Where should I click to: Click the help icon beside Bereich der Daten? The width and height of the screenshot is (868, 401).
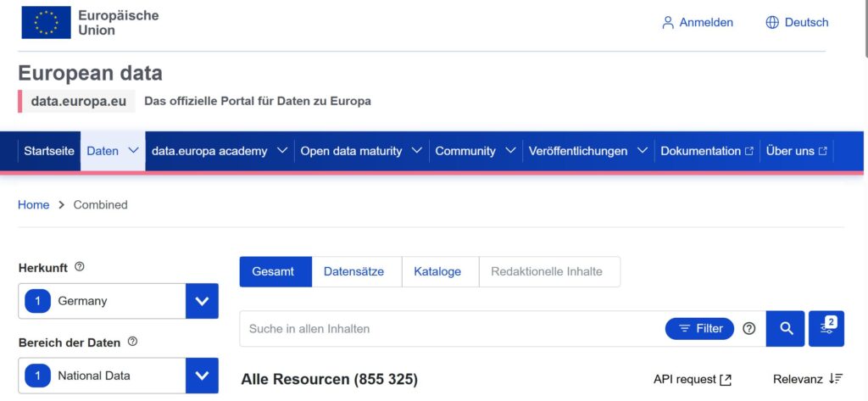(132, 342)
